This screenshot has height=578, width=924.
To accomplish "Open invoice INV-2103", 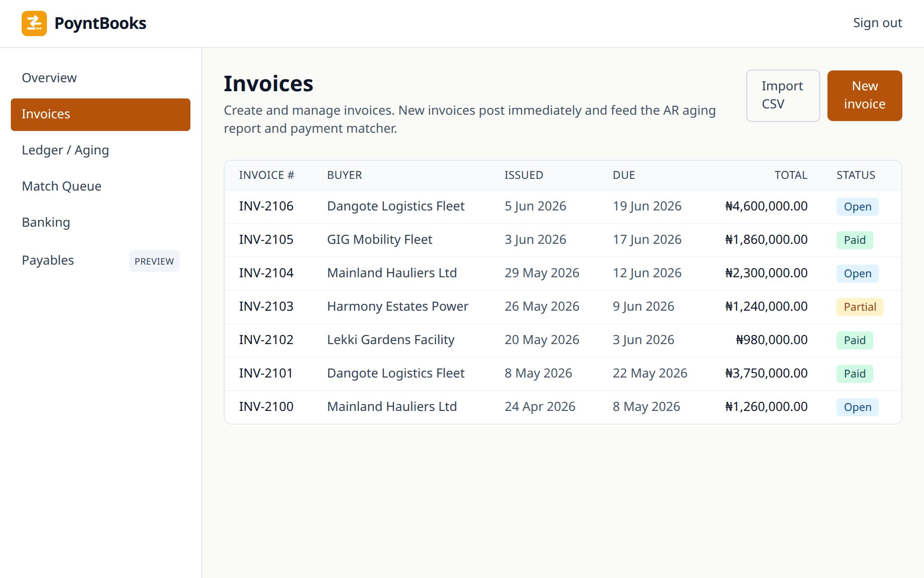I will pos(266,307).
